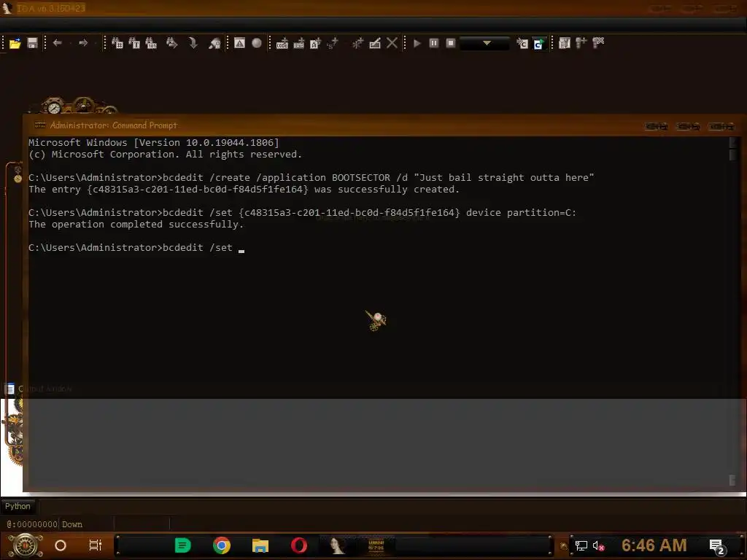
Task: Click the 6:46 AM taskbar clock
Action: pos(654,545)
